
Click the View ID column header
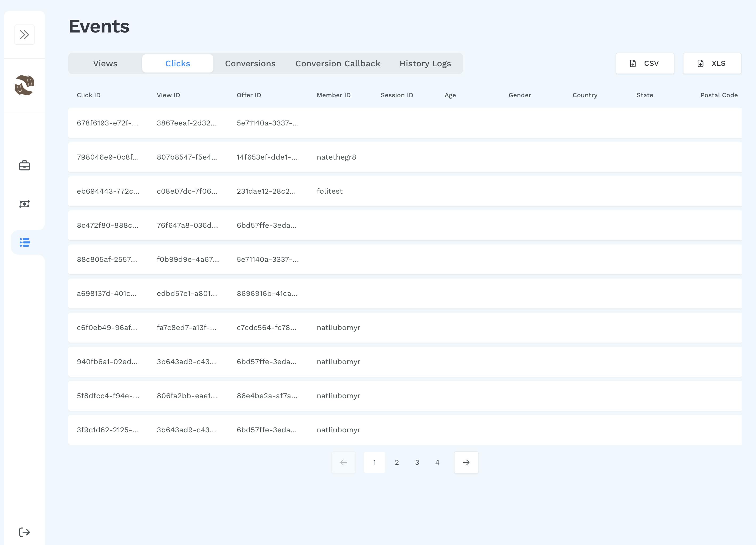click(x=168, y=95)
